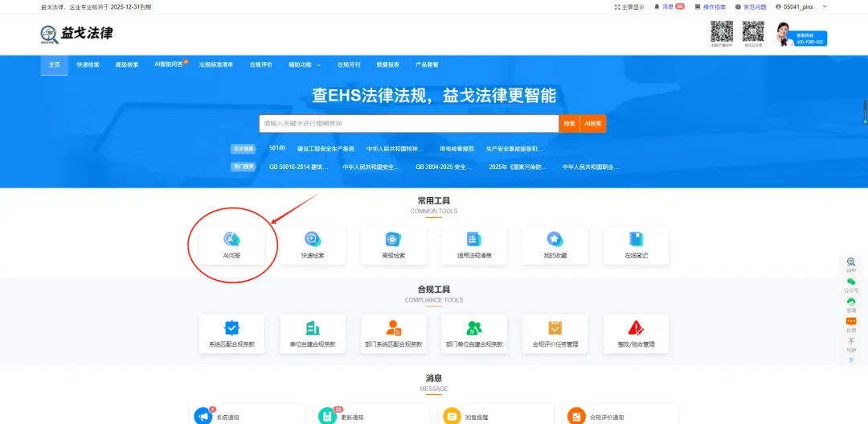Click the page vertical scrollbar thumb
Image resolution: width=868 pixels, height=424 pixels.
866,112
